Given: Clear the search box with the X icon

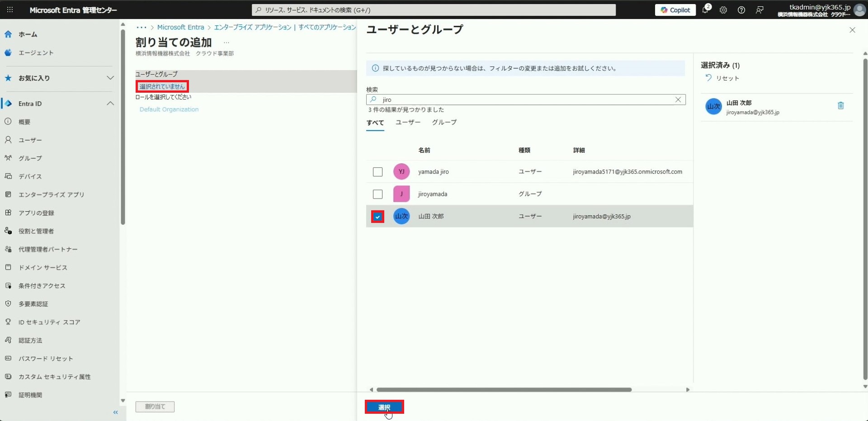Looking at the screenshot, I should coord(678,99).
